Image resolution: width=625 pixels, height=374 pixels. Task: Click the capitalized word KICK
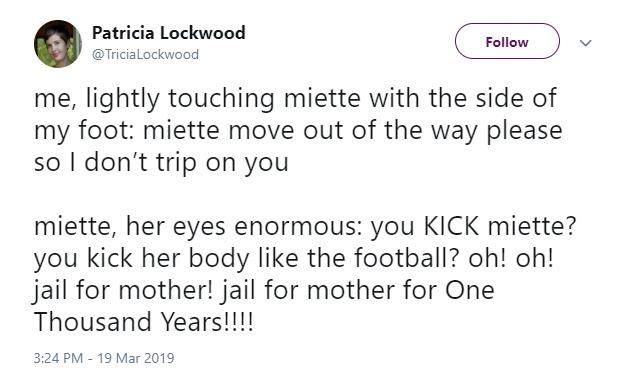pos(451,226)
